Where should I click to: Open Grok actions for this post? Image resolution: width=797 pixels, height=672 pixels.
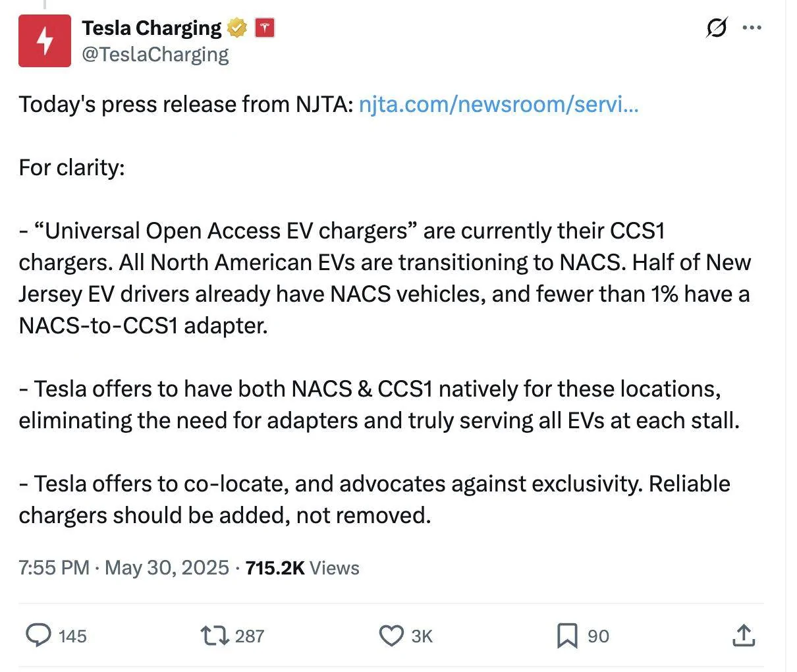coord(717,28)
